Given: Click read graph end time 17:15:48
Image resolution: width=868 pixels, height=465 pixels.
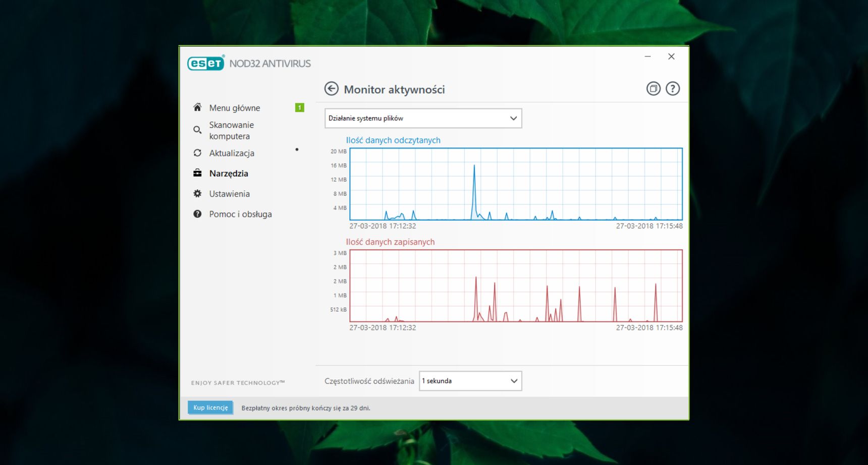Looking at the screenshot, I should coord(649,226).
